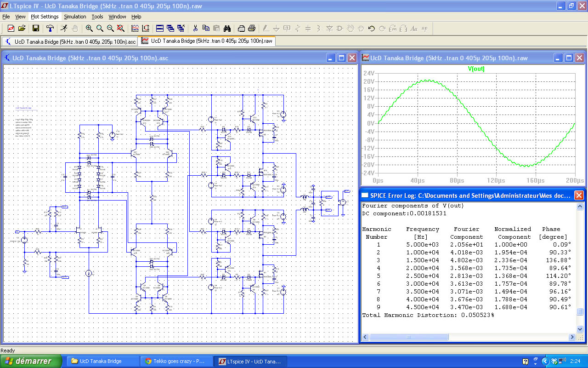Click the scissors Cut icon

point(195,29)
